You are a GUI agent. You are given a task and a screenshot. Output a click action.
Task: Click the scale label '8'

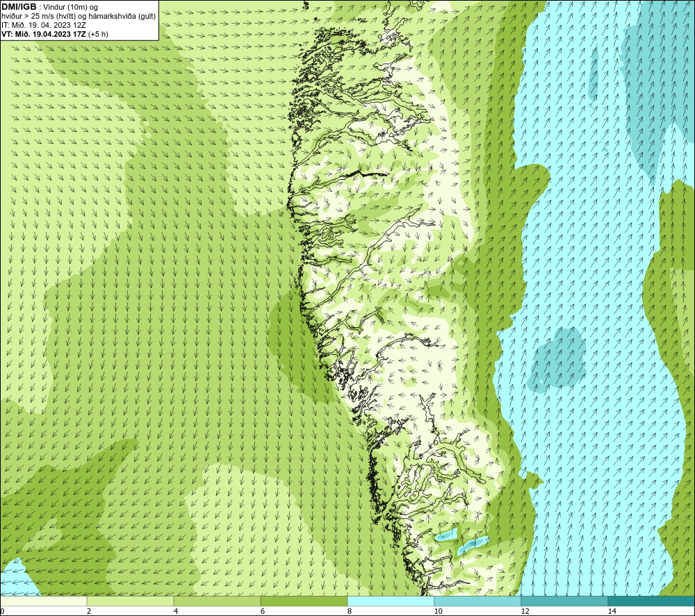[350, 611]
